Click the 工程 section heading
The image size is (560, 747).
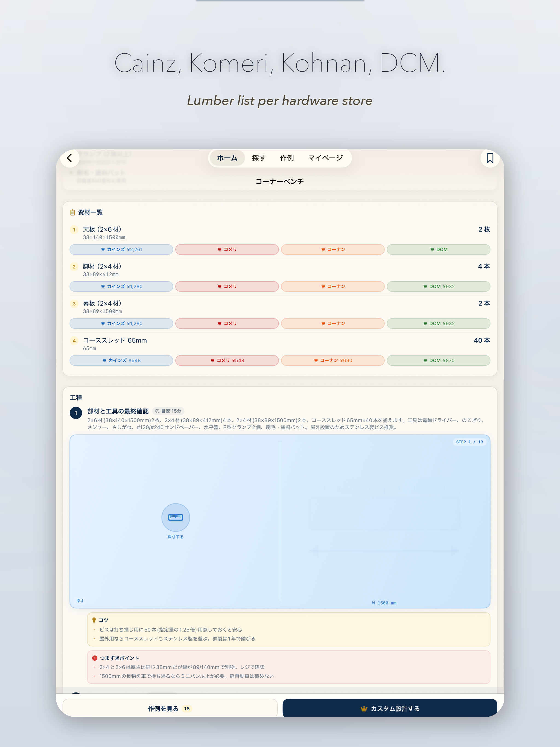(x=76, y=398)
